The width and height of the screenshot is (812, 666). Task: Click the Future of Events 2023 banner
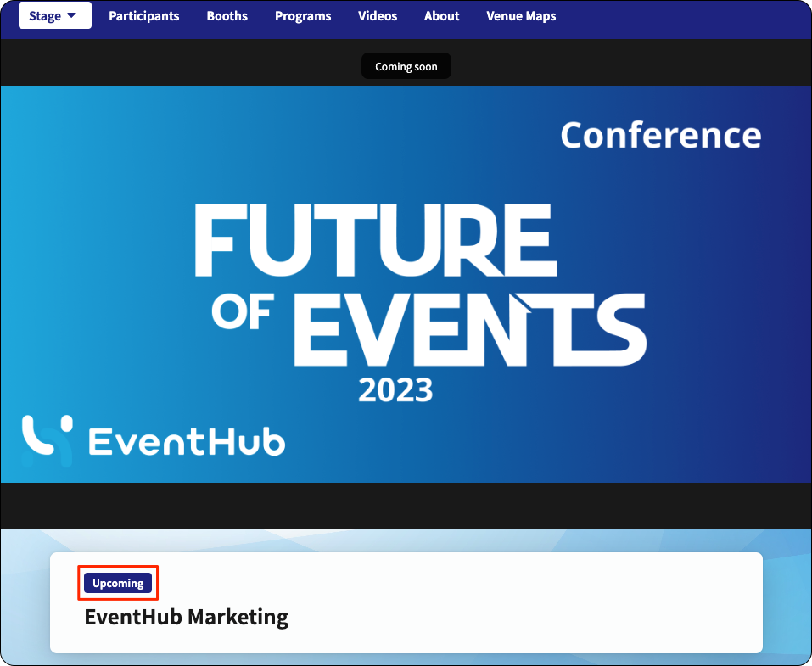pyautogui.click(x=406, y=284)
